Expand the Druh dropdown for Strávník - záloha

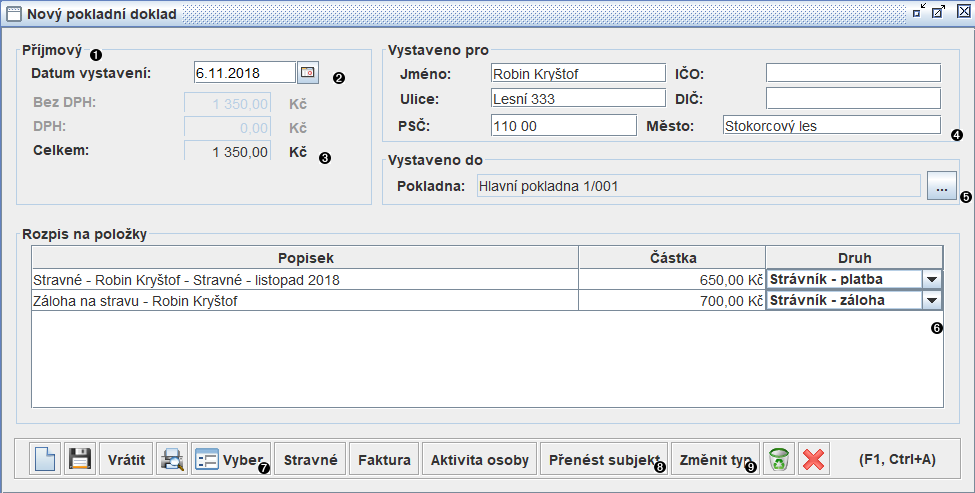931,300
